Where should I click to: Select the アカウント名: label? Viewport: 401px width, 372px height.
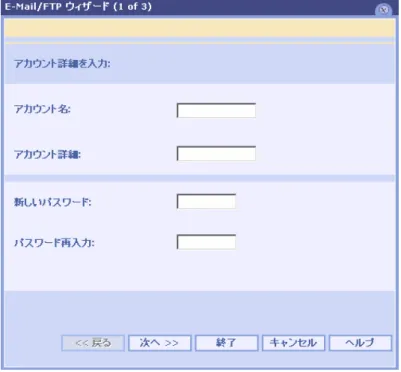[42, 109]
